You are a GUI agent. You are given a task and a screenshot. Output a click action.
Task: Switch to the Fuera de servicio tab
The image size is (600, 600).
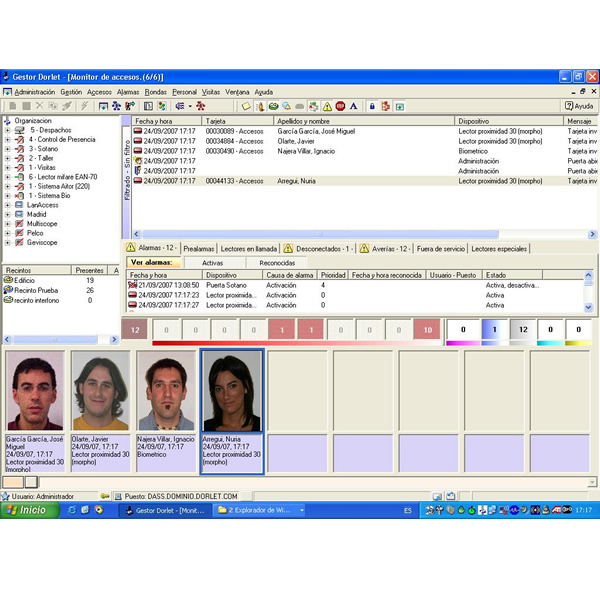click(x=441, y=249)
